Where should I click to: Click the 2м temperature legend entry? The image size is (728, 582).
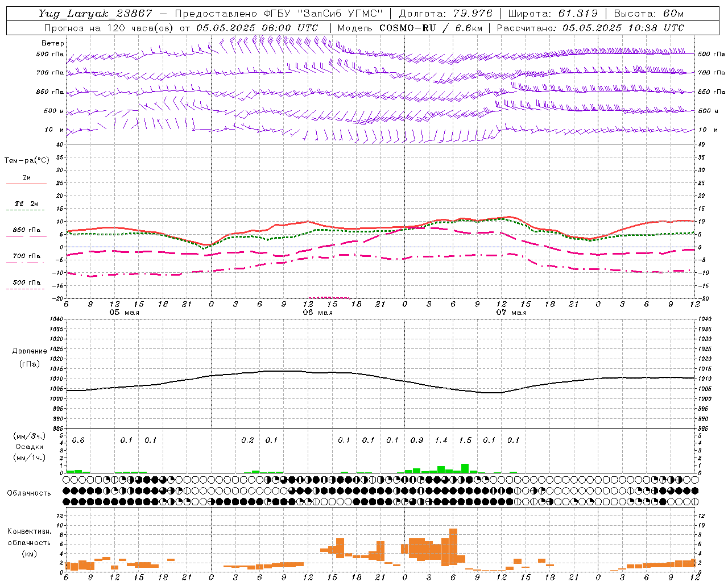coord(27,177)
